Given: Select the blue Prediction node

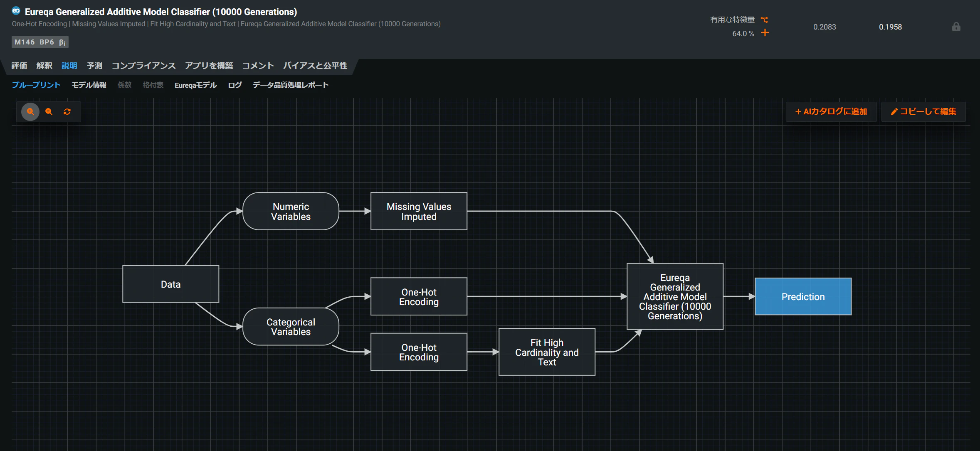Looking at the screenshot, I should [803, 296].
